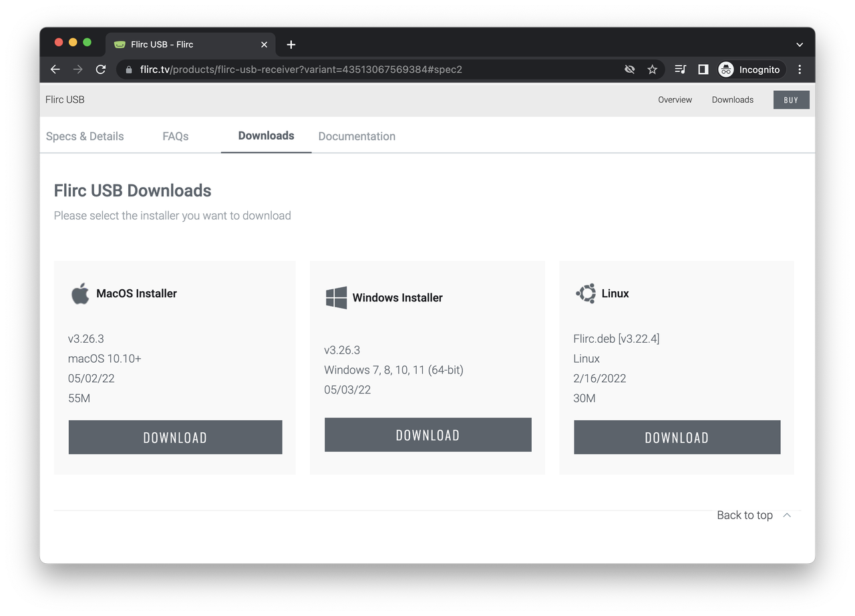The height and width of the screenshot is (616, 855).
Task: Click MacOS Installer heading
Action: click(x=136, y=293)
